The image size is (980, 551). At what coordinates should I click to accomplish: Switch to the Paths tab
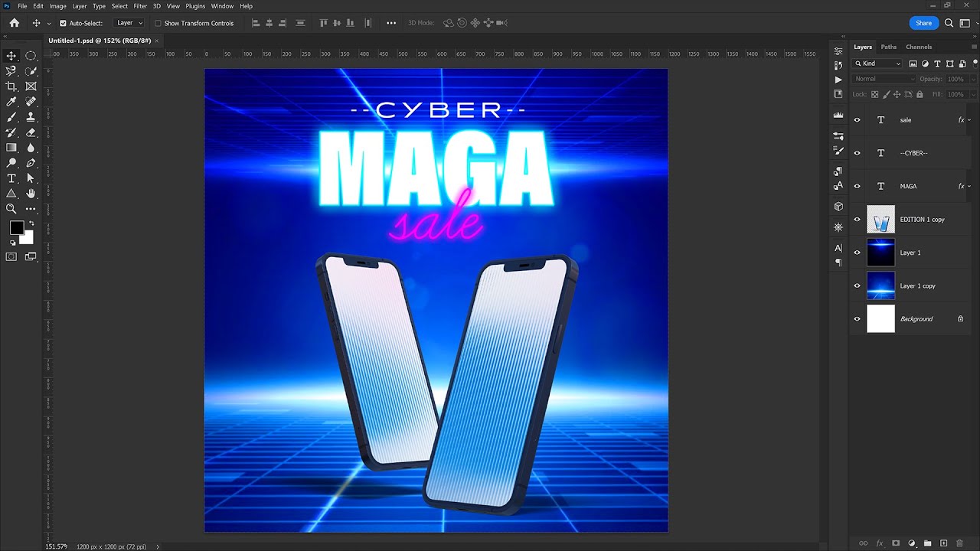[888, 47]
